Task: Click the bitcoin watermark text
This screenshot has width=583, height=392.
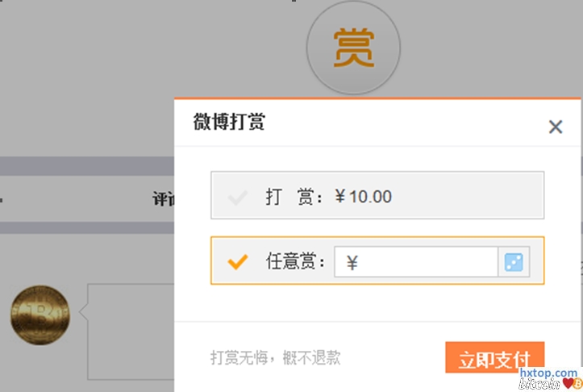Action: tap(539, 384)
